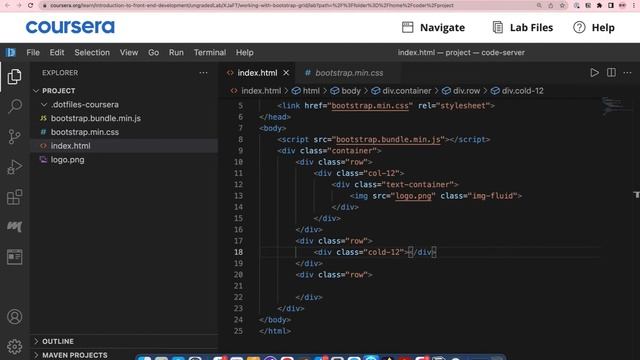640x360 pixels.
Task: Open the Search view in the activity bar
Action: 14,106
